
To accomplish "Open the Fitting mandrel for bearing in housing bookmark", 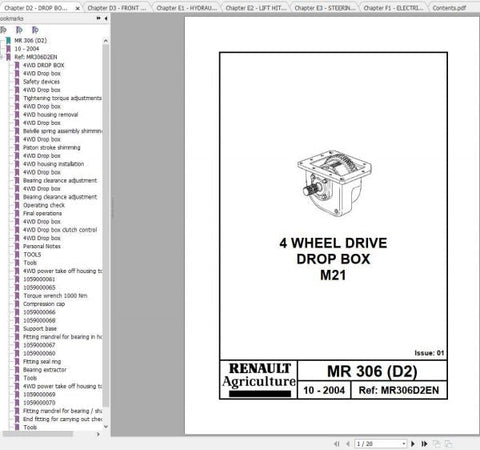I will [62, 337].
